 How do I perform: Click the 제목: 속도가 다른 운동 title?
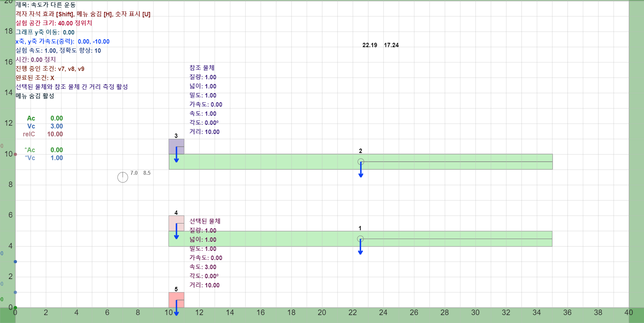[x=46, y=5]
